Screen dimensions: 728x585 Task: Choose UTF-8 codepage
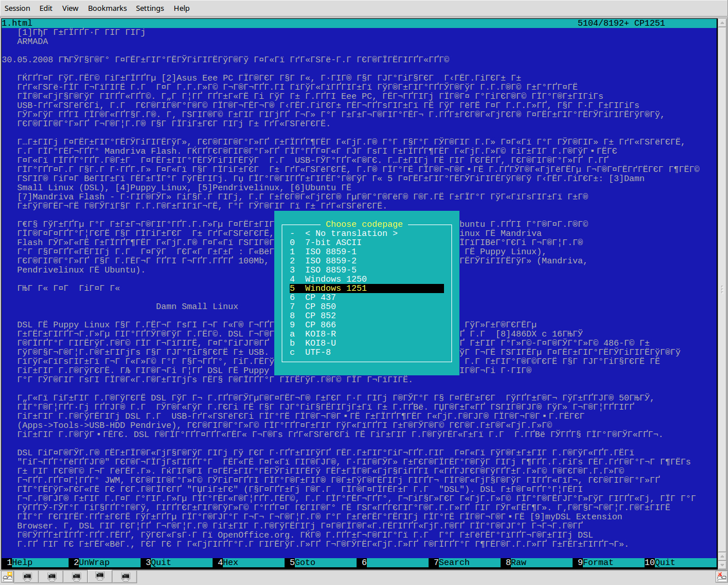pyautogui.click(x=366, y=352)
